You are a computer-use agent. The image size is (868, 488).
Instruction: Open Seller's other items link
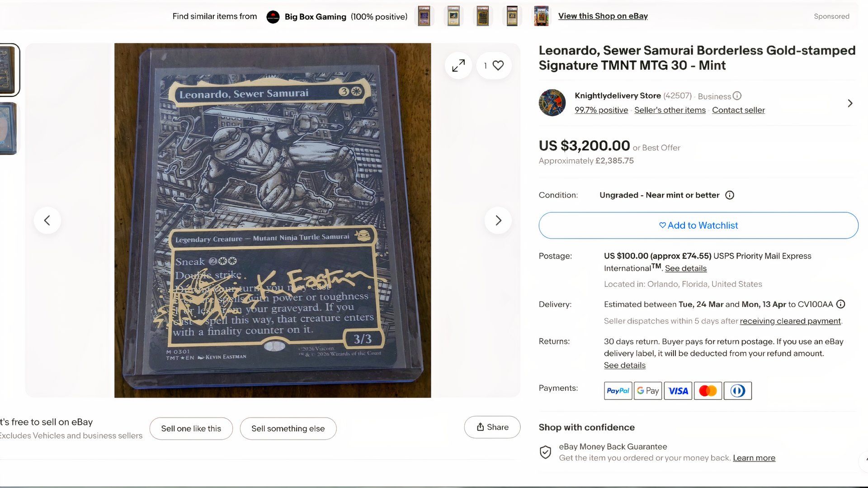pyautogui.click(x=670, y=110)
